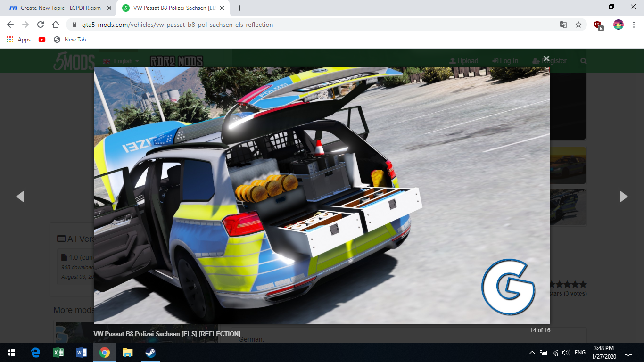Open the Windows Start menu
The image size is (644, 362).
pos(11,353)
